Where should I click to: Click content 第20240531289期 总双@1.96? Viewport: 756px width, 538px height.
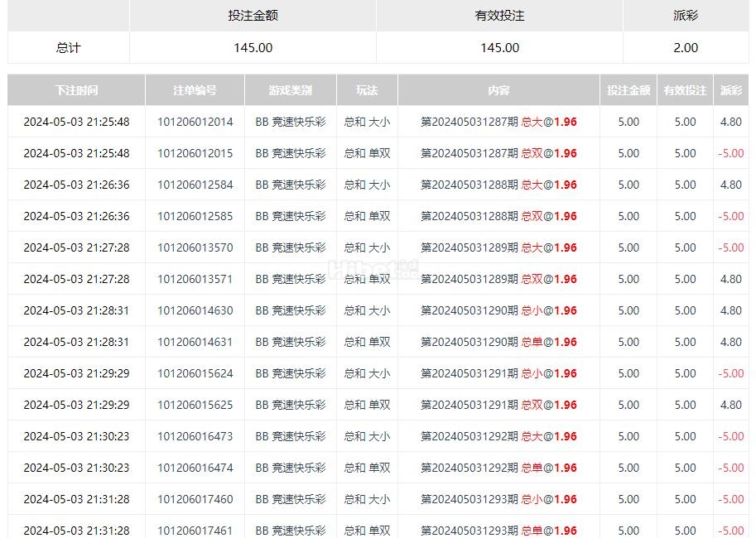(x=498, y=279)
